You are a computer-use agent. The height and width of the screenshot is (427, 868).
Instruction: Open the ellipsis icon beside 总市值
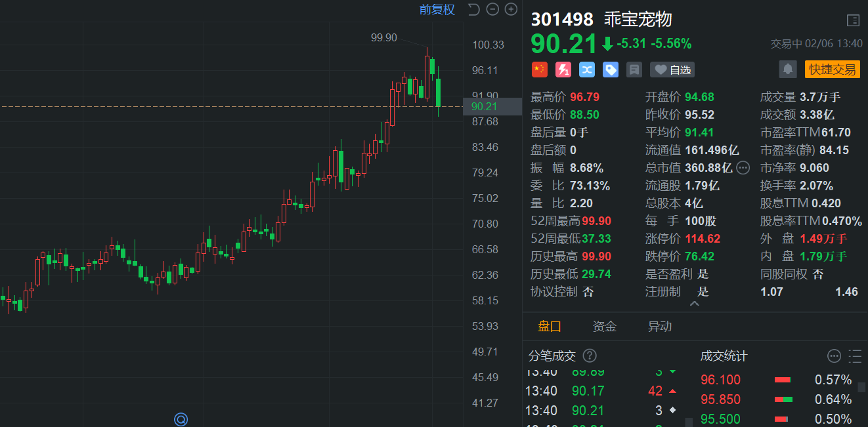pyautogui.click(x=743, y=168)
